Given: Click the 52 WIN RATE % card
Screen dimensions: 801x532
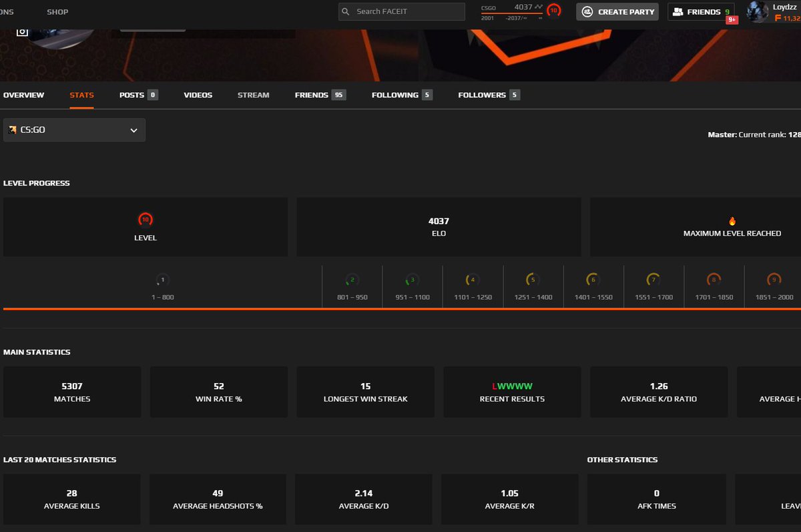Looking at the screenshot, I should coord(219,392).
